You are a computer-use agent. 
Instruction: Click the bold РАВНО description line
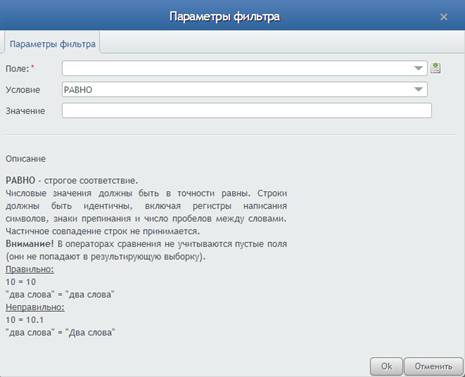click(x=72, y=181)
